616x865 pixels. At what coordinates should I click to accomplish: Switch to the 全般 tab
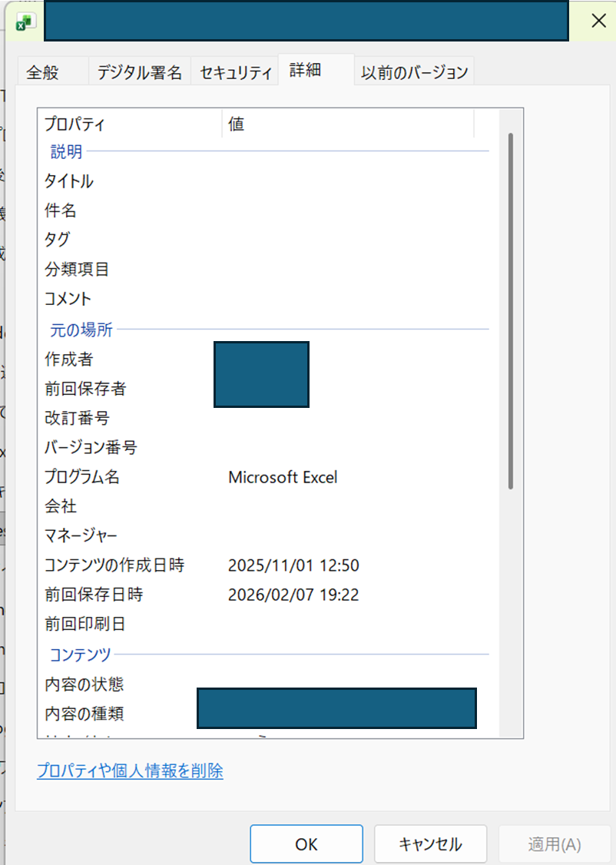click(x=42, y=73)
